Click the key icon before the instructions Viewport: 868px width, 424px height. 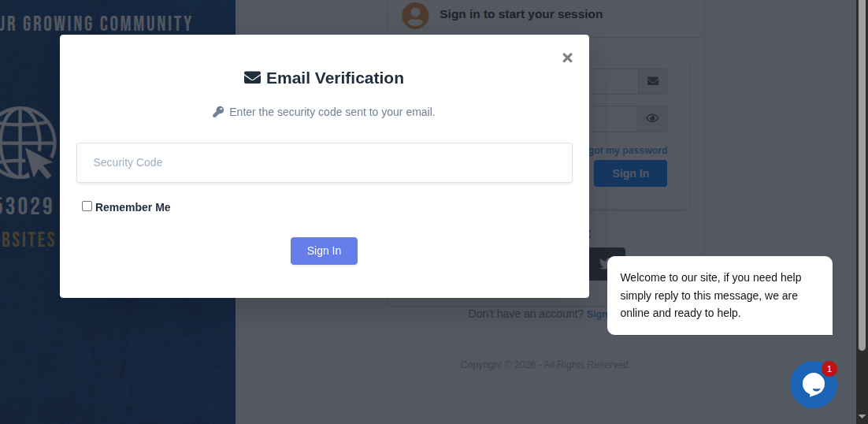click(218, 112)
